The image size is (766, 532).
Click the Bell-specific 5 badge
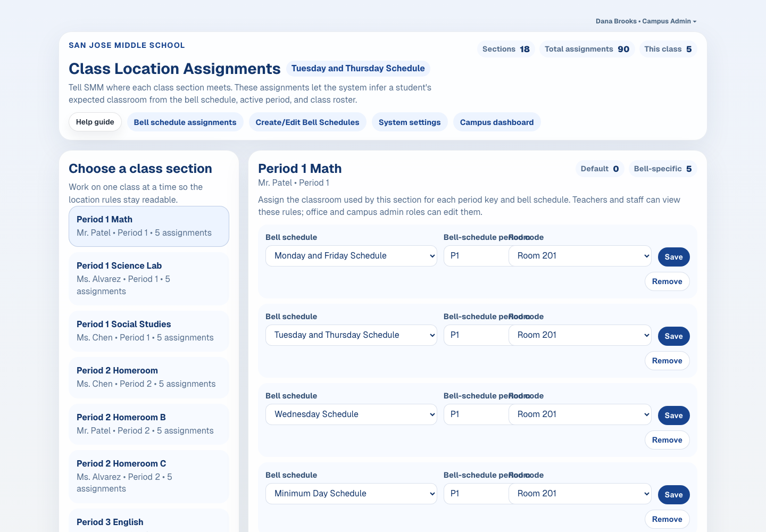(663, 169)
